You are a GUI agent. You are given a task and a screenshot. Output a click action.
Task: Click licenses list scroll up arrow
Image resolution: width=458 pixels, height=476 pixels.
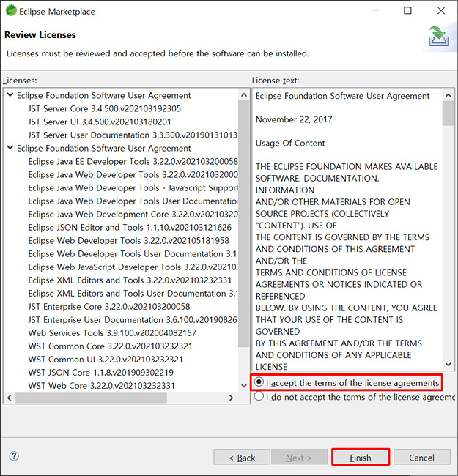[244, 95]
